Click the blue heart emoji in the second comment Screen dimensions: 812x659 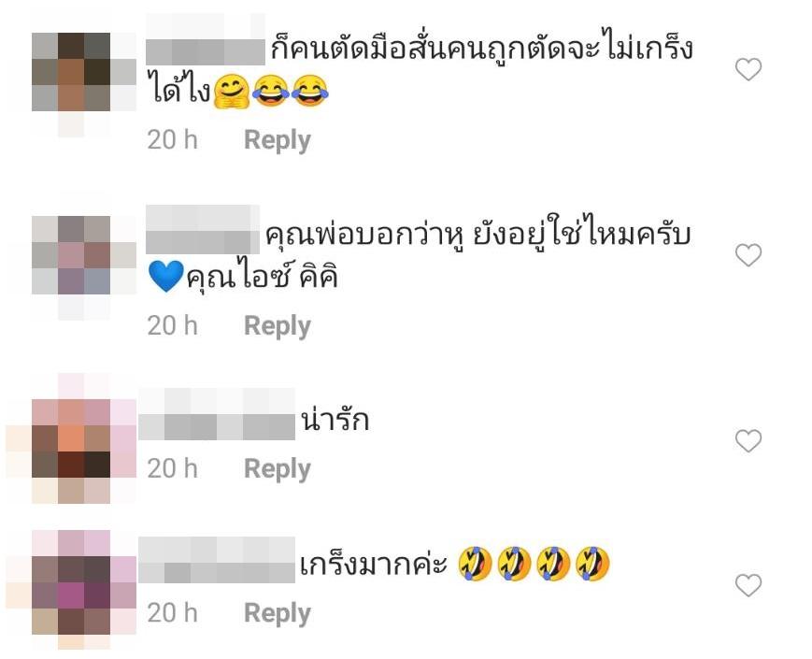pos(165,276)
